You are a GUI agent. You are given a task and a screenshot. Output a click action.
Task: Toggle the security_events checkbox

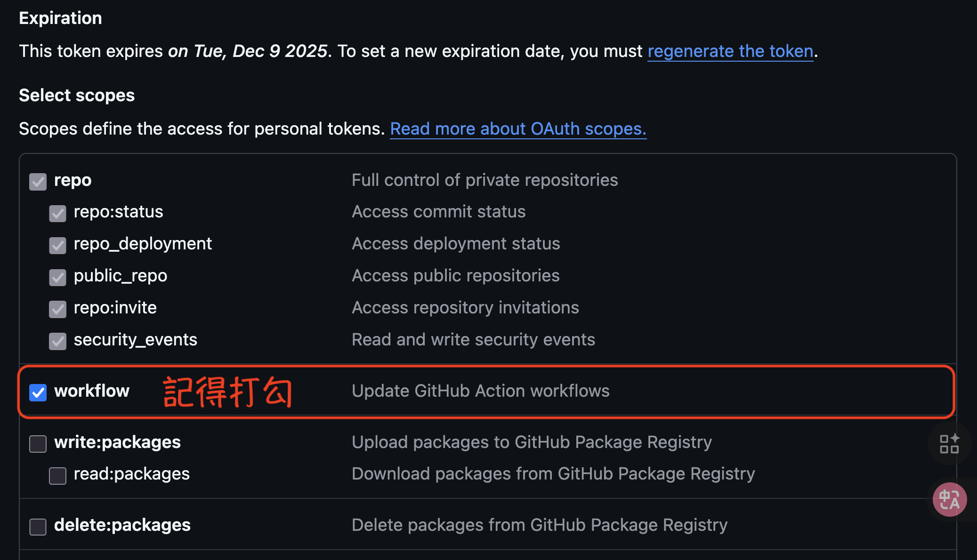[x=57, y=341]
